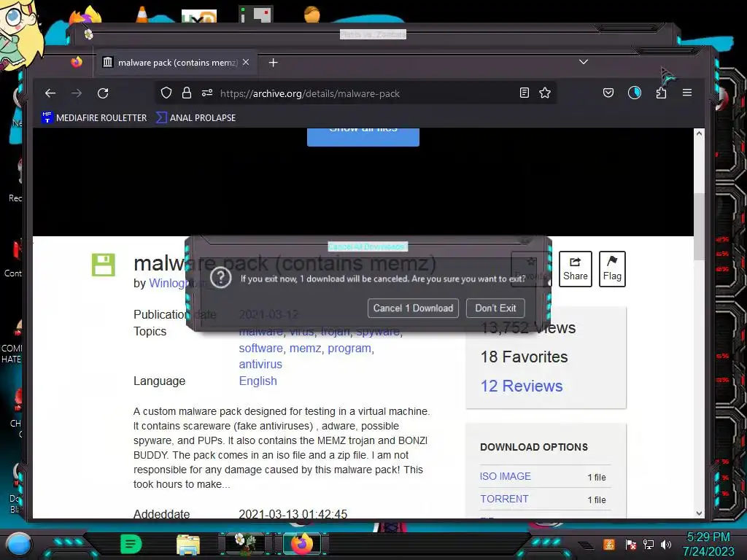The height and width of the screenshot is (560, 747).
Task: Click page scrollbar down arrow
Action: [699, 513]
